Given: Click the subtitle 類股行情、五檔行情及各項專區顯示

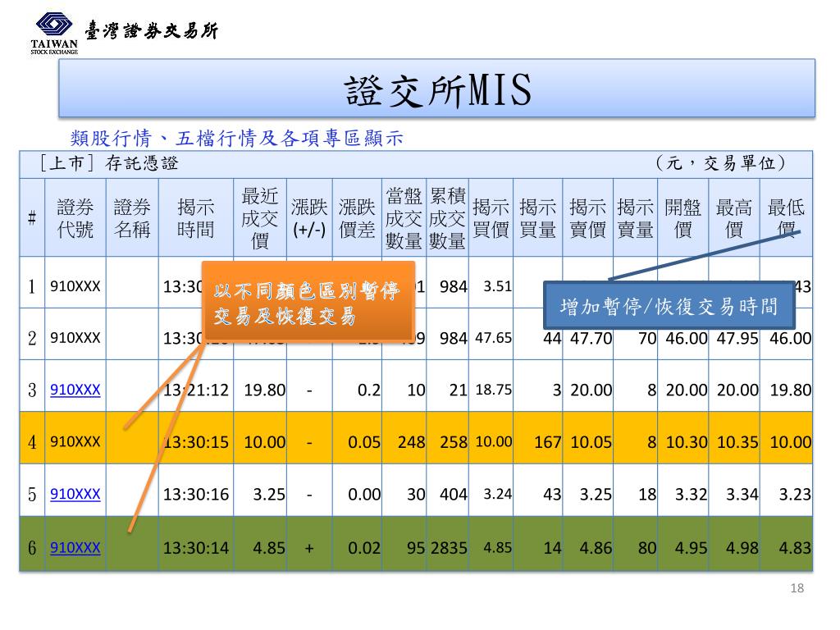Looking at the screenshot, I should (x=236, y=138).
